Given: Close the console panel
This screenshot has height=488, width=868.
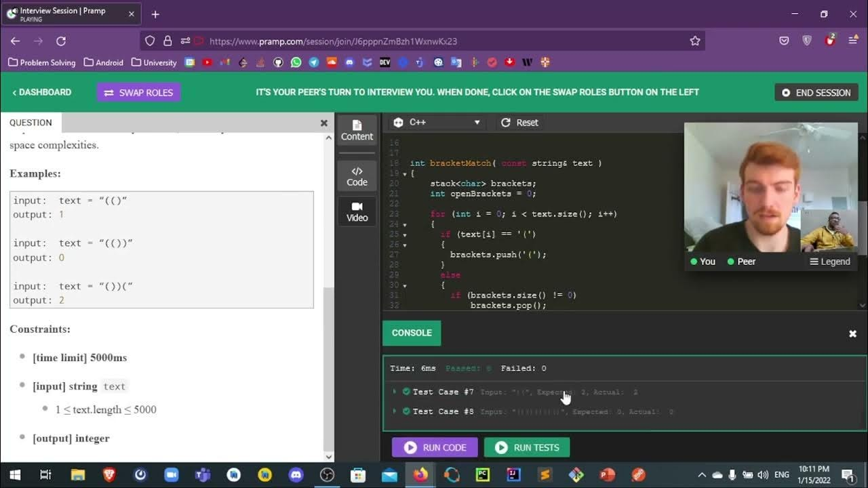Looking at the screenshot, I should 852,333.
